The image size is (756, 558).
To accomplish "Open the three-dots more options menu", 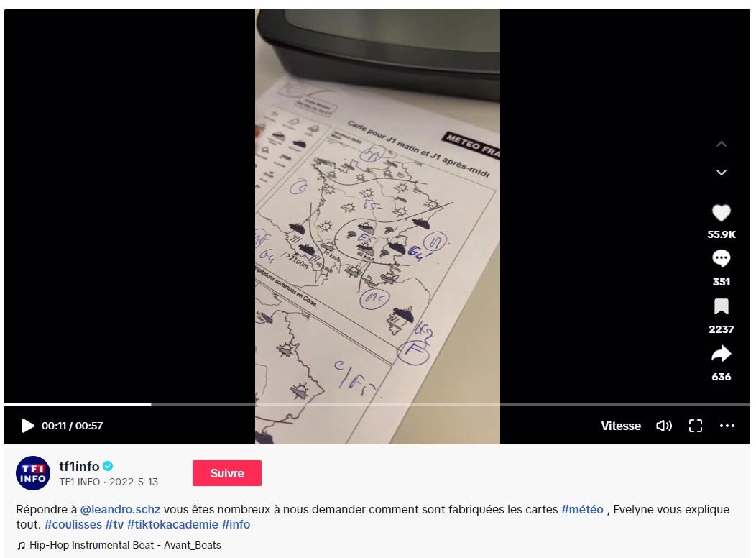I will [x=727, y=426].
